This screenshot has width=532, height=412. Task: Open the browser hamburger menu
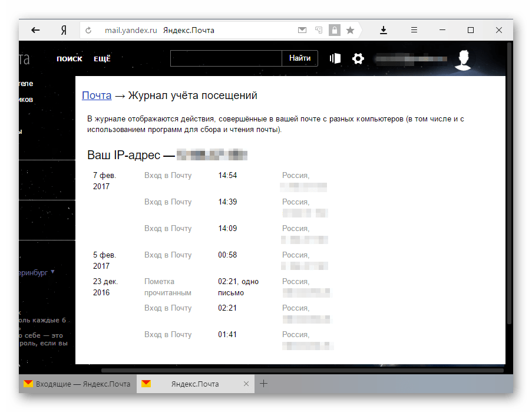[x=414, y=30]
